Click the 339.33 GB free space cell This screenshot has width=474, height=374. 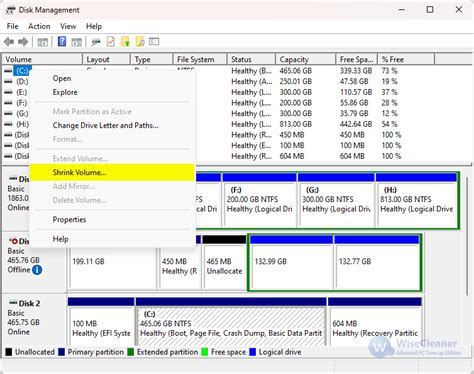click(356, 71)
